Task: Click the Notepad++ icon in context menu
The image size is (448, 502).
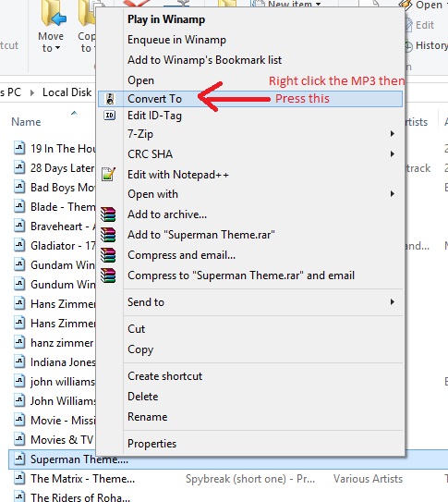Action: click(108, 175)
